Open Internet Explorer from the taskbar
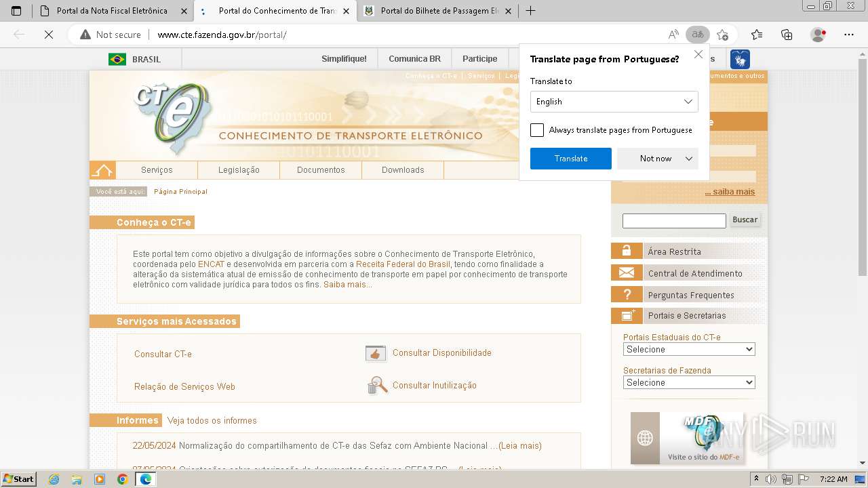Image resolution: width=868 pixels, height=488 pixels. tap(54, 479)
